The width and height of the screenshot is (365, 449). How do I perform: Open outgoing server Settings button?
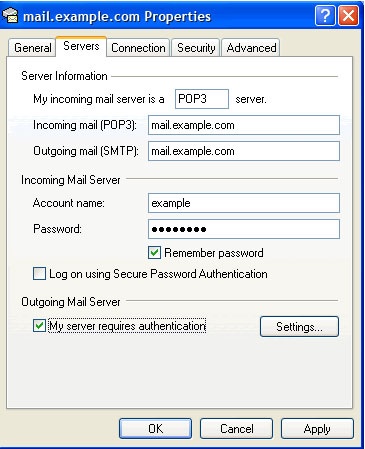tap(299, 327)
